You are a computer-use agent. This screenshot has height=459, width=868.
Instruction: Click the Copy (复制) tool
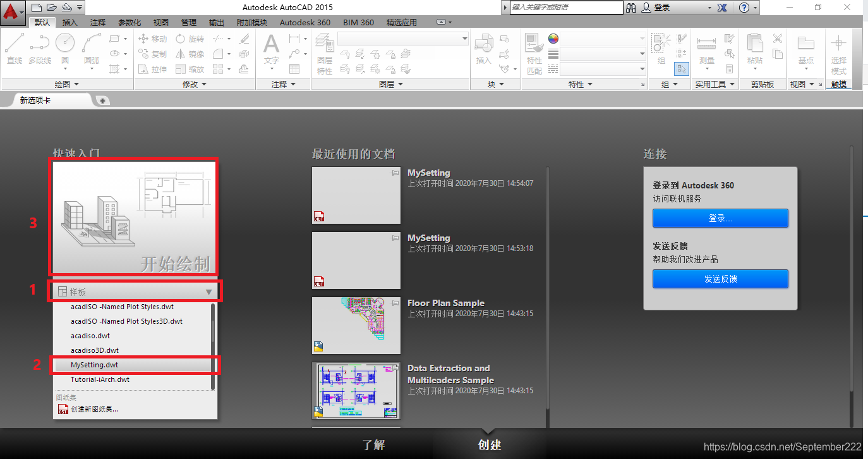[x=152, y=54]
